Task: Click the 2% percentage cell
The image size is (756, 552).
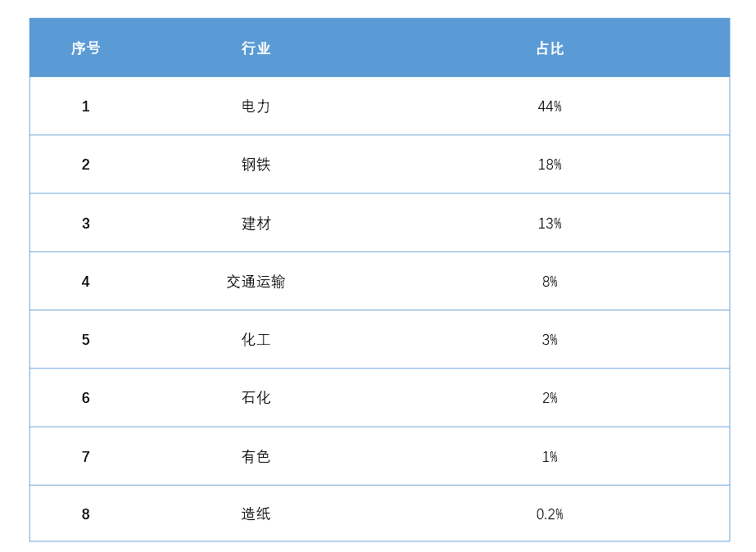Action: [x=550, y=398]
